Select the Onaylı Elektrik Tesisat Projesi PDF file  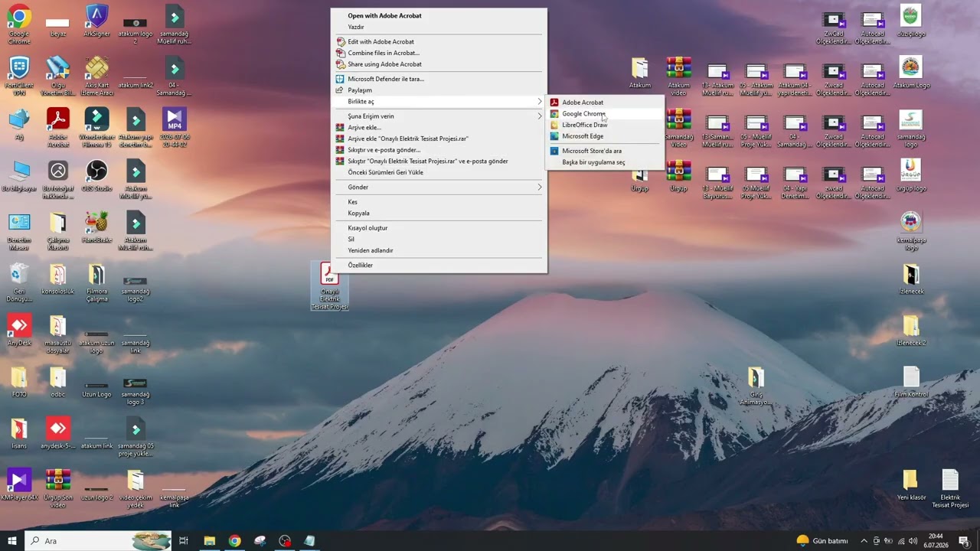(x=329, y=286)
